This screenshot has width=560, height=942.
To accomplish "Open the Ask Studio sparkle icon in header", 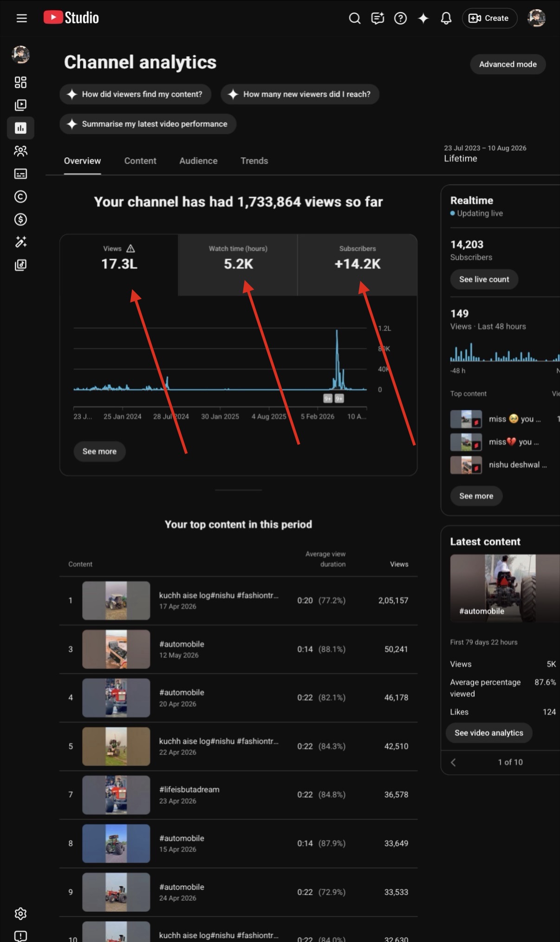I will coord(423,18).
